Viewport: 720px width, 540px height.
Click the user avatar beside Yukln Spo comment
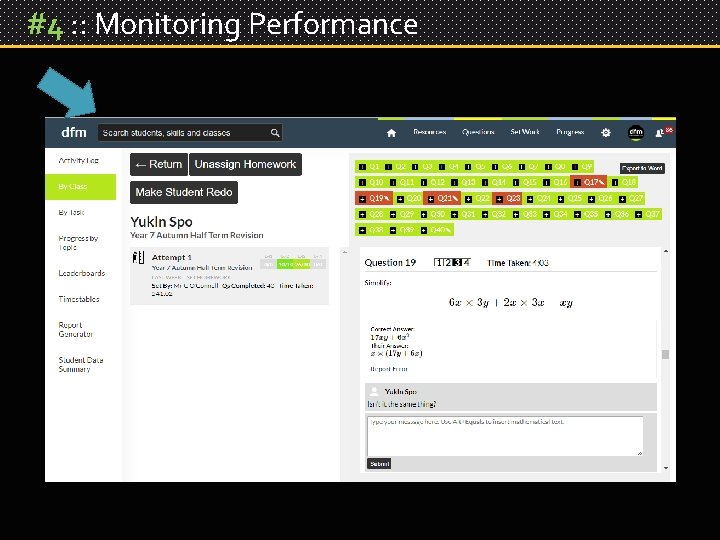point(374,391)
